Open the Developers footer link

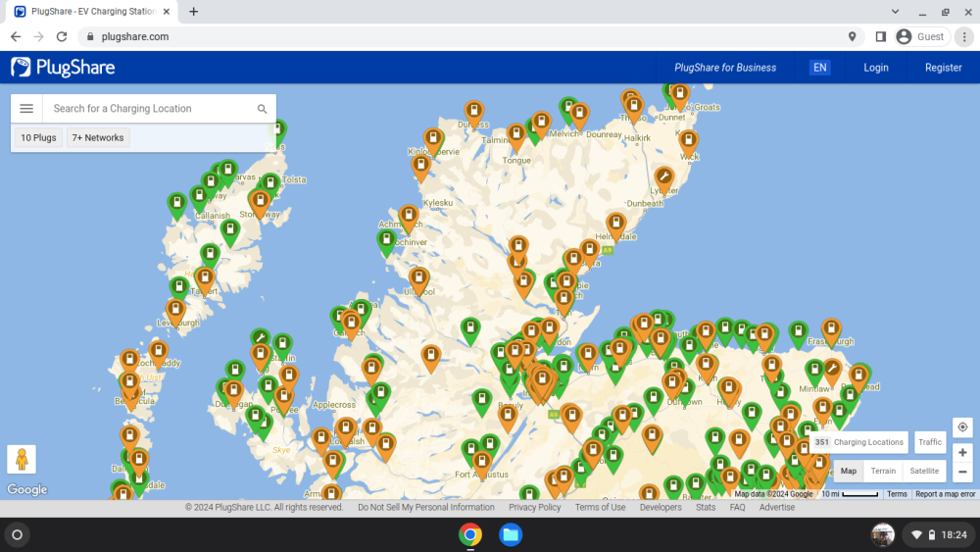(661, 508)
